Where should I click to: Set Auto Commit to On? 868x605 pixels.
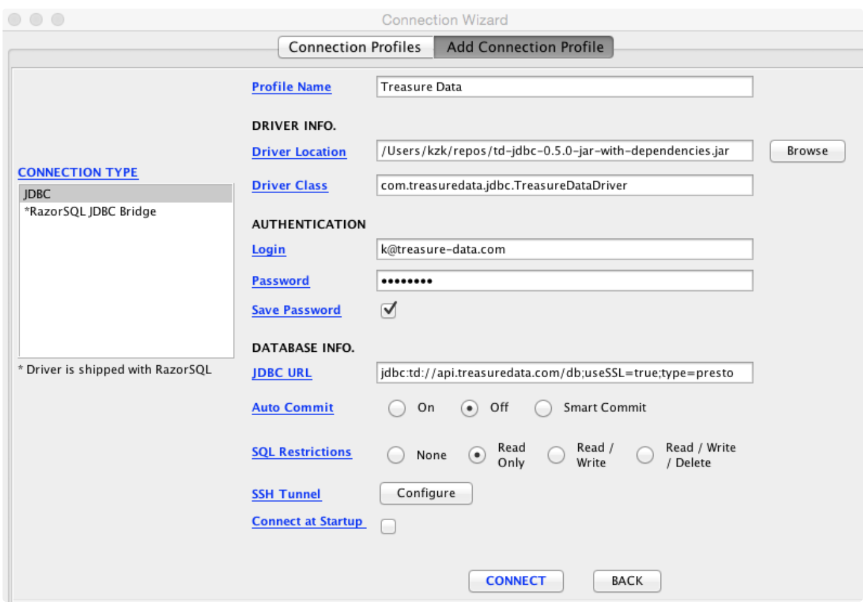coord(397,408)
